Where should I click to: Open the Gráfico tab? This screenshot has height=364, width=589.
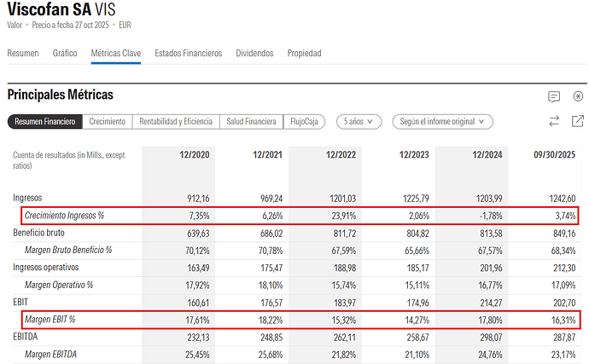click(65, 53)
